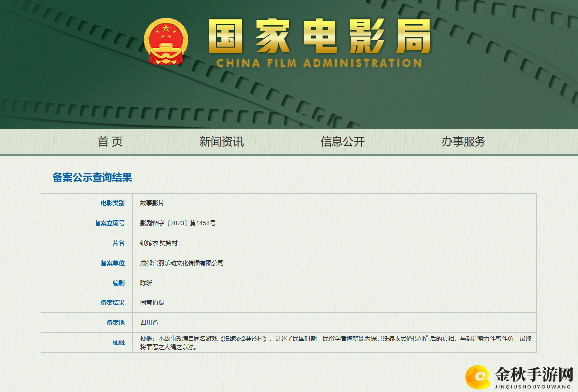Select 影剧备字〔2023〕第1458号 value
The width and height of the screenshot is (578, 392).
(x=178, y=223)
